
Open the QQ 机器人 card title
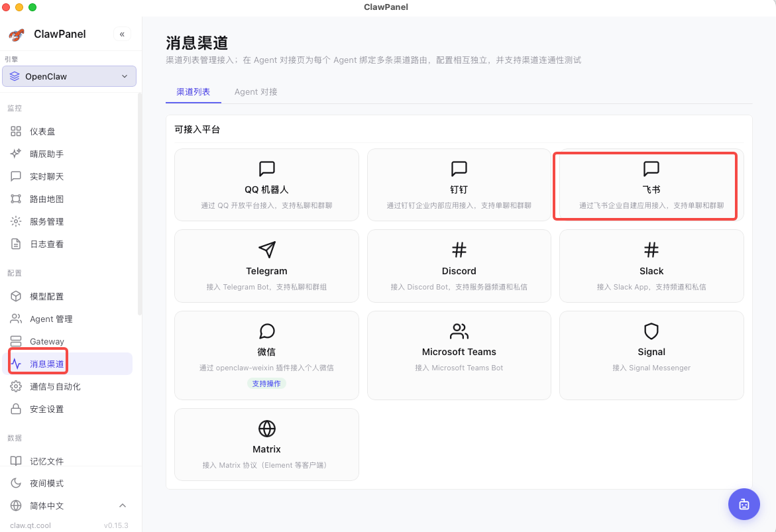tap(266, 189)
